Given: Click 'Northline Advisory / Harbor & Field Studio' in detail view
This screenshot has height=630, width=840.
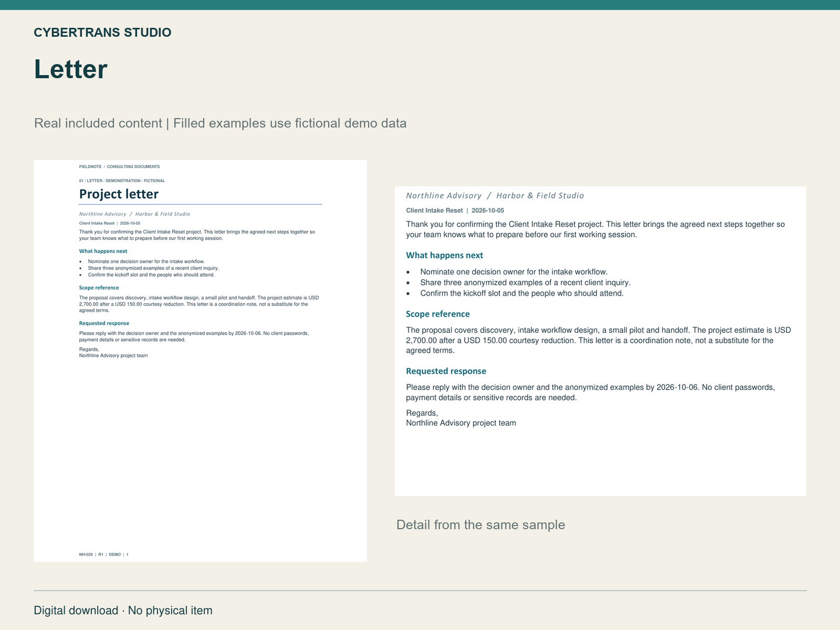Looking at the screenshot, I should pos(495,196).
